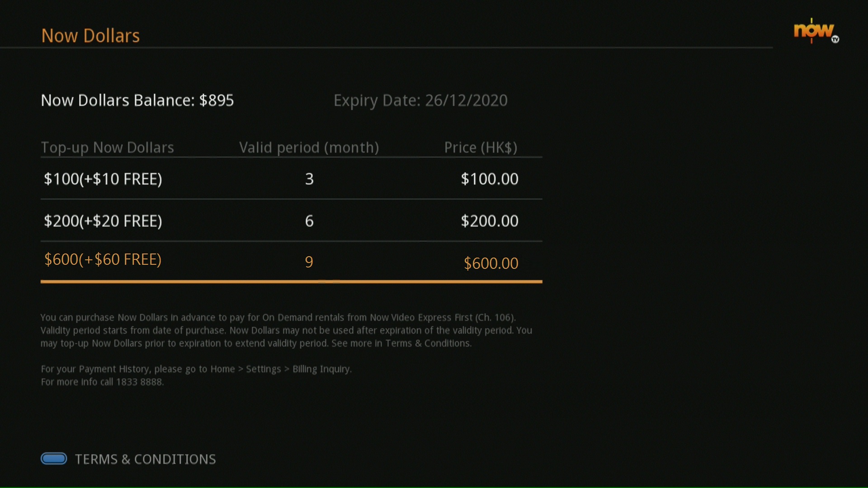Open TERMS & CONDITIONS
The image size is (868, 488).
point(145,459)
